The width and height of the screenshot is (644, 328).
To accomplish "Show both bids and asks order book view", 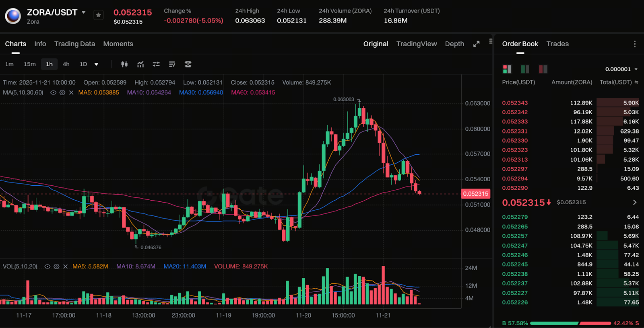I will pyautogui.click(x=507, y=69).
